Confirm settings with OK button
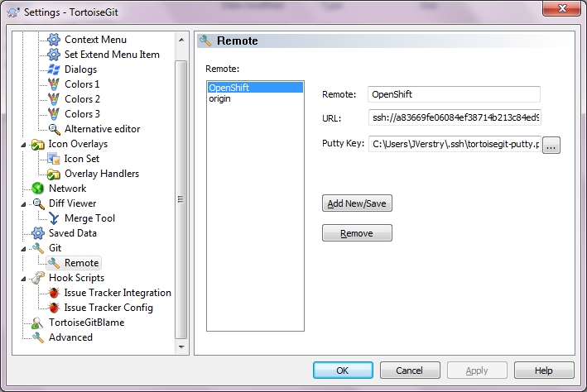The height and width of the screenshot is (392, 587). click(x=343, y=370)
